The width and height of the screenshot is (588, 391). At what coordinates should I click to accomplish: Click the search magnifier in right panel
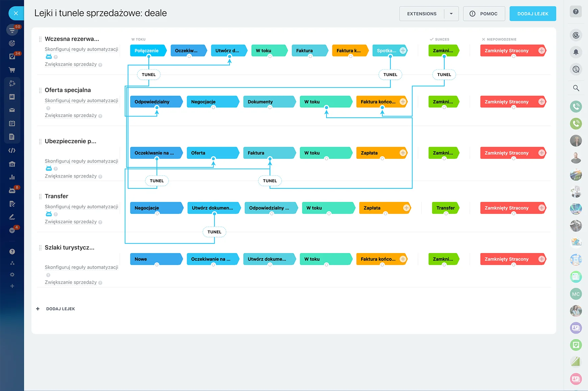[x=576, y=88]
